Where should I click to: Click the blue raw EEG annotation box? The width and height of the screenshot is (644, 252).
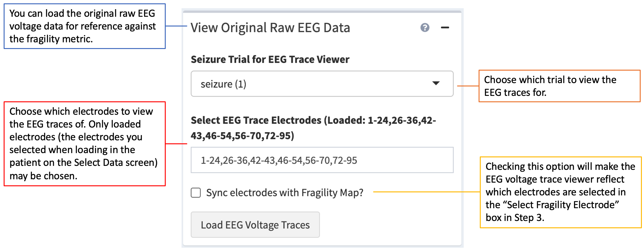(85, 26)
